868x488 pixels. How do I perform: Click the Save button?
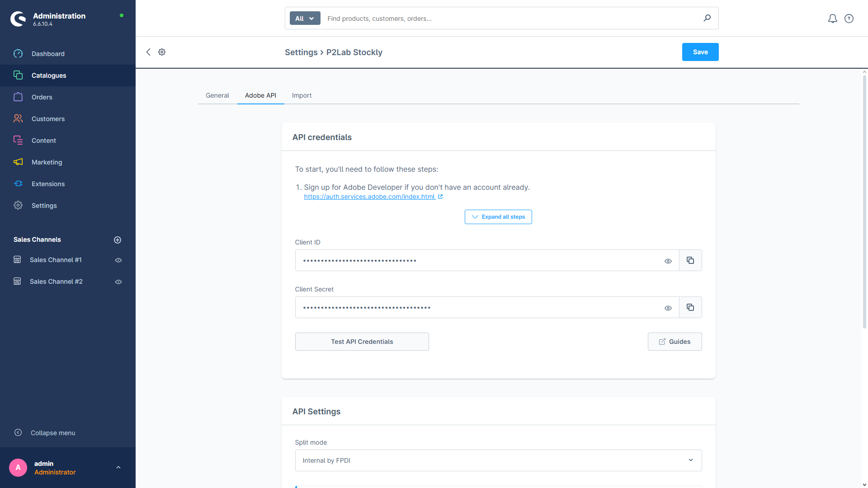tap(700, 52)
